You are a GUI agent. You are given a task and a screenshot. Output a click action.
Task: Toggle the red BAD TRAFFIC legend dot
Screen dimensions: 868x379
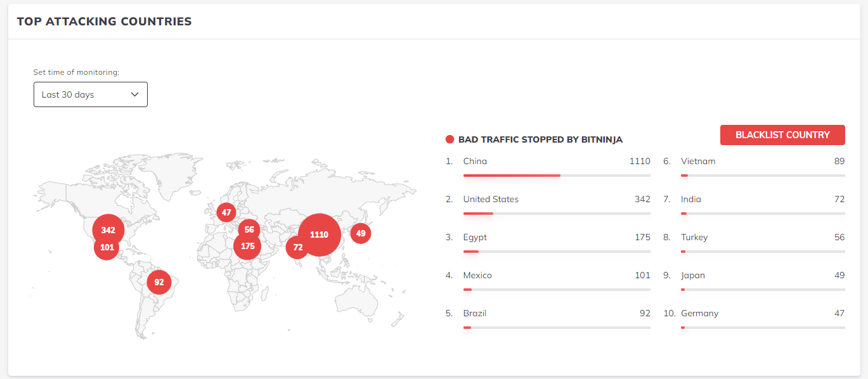coord(450,139)
